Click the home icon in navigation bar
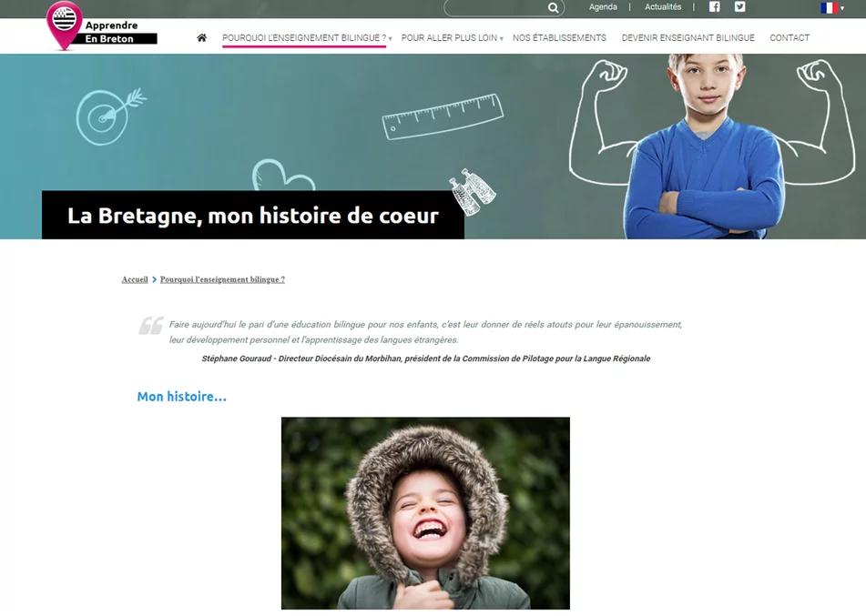Viewport: 866px width, 616px height. click(x=201, y=38)
